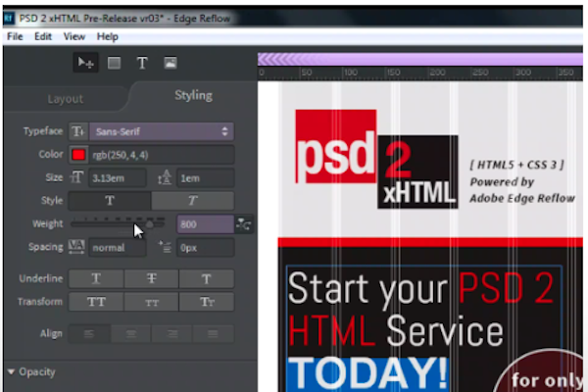Screen dimensions: 588x392
Task: Select the 'Powered by Adobe Edge Reflow' text
Action: point(522,190)
